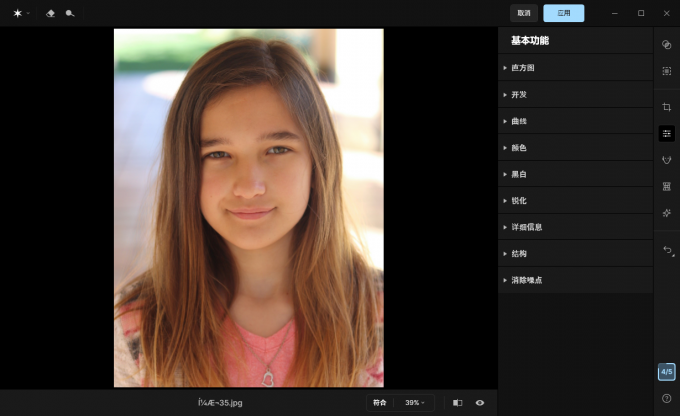Viewport: 680px width, 416px height.
Task: Open the face portrait retouch icon in the sidebar
Action: point(667,160)
